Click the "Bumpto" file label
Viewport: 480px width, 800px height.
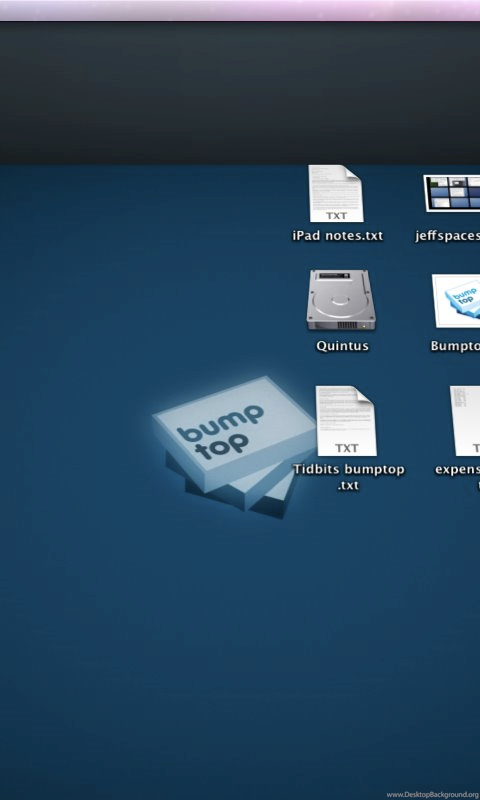point(455,346)
